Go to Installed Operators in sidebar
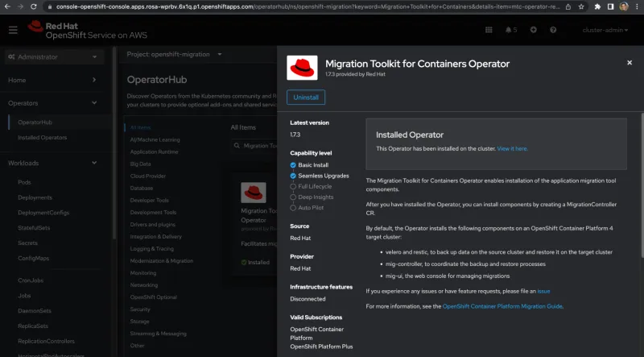The height and width of the screenshot is (357, 644). pyautogui.click(x=42, y=138)
